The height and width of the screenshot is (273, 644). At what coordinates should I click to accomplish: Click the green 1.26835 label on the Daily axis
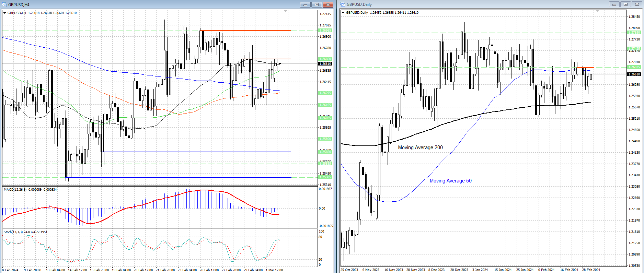[634, 67]
